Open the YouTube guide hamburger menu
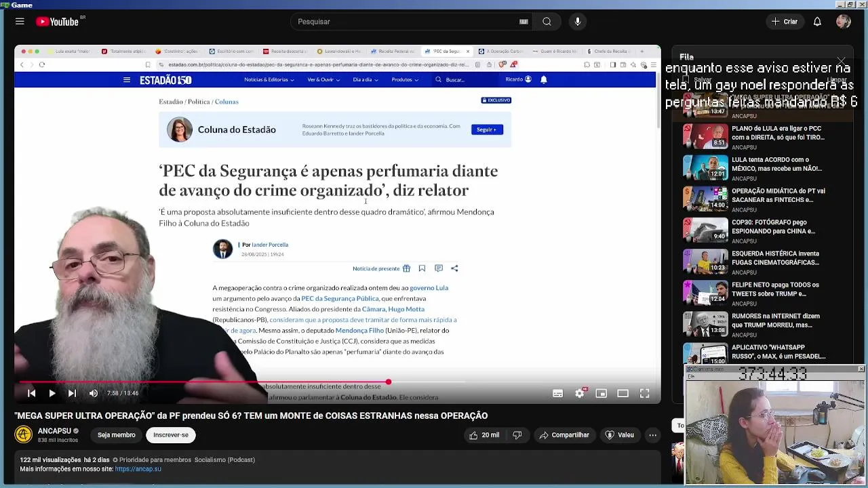This screenshot has width=868, height=488. click(x=20, y=22)
